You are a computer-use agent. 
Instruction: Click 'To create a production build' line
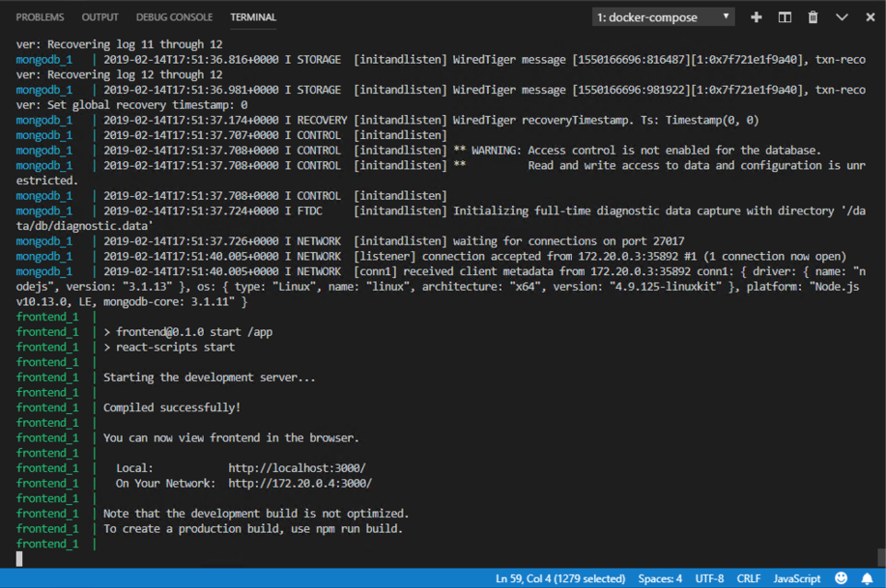[252, 529]
